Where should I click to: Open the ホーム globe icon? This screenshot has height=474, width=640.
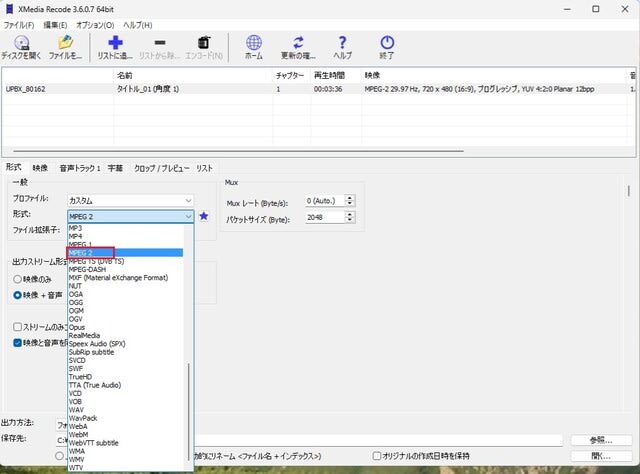pos(254,42)
